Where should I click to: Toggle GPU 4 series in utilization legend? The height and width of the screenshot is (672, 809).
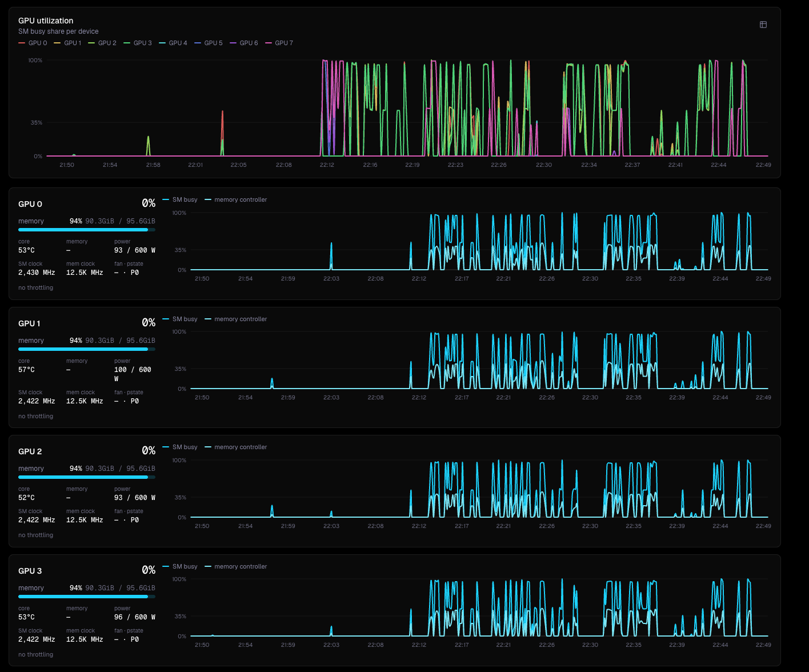pos(173,43)
